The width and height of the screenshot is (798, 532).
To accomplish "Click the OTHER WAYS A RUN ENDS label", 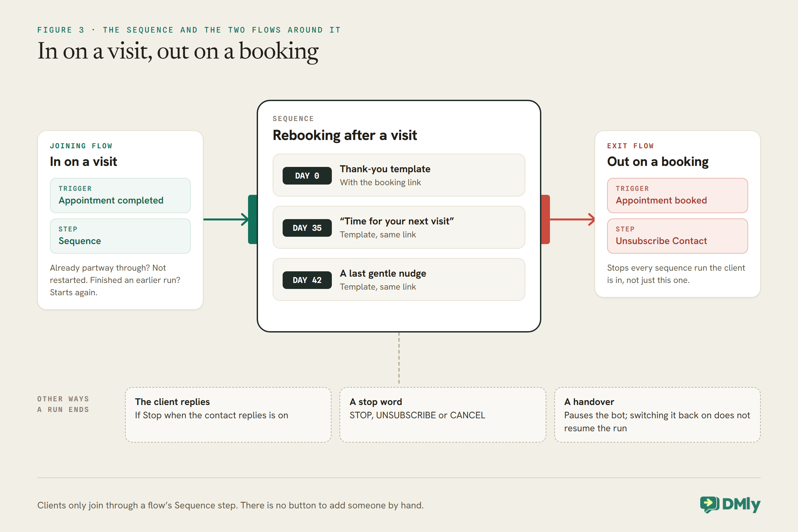I will (x=63, y=404).
